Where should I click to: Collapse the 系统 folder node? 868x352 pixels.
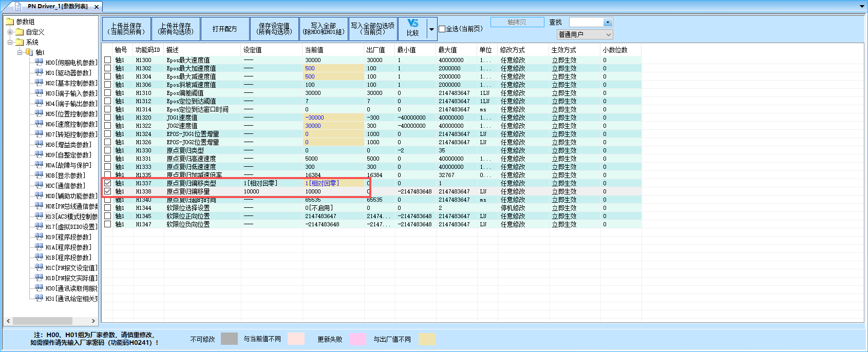pyautogui.click(x=10, y=42)
